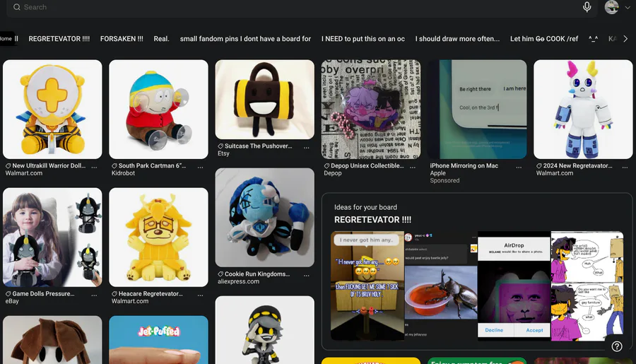Click product tag icon on Suitcase The Pushover
636x364 pixels.
tap(220, 146)
